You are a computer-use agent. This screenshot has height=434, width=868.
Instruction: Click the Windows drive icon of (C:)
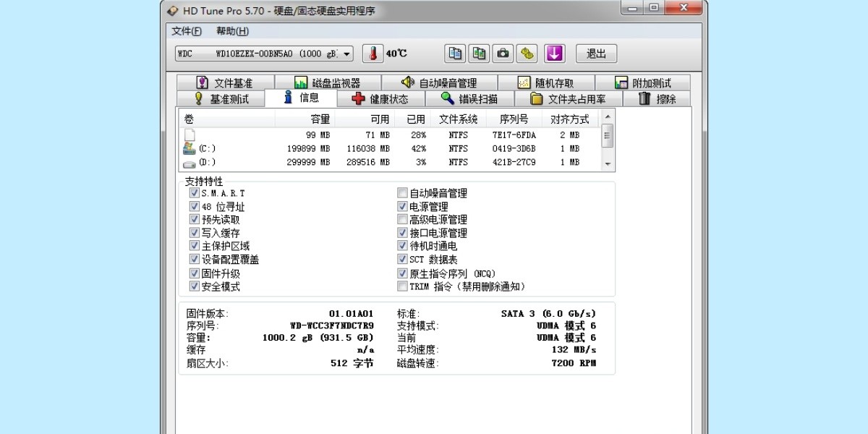(190, 148)
